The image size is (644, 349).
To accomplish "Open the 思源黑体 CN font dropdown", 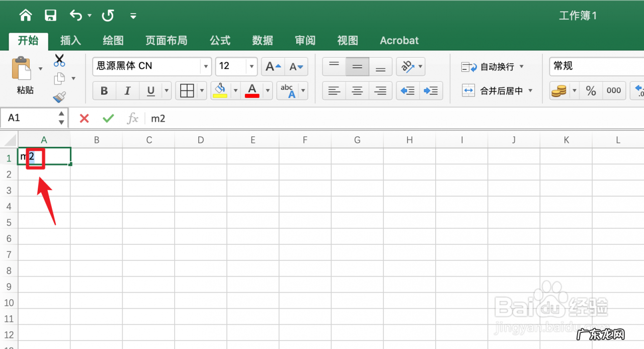I will click(205, 66).
